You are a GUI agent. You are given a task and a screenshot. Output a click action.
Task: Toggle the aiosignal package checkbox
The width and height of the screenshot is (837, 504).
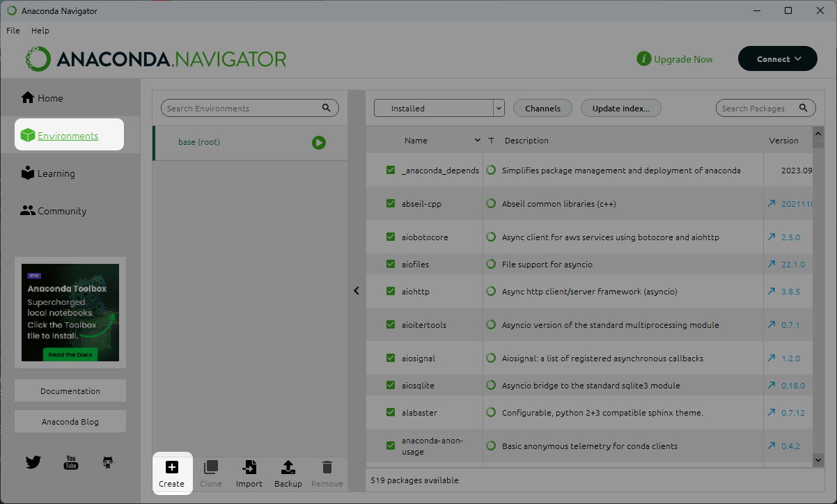[391, 359]
